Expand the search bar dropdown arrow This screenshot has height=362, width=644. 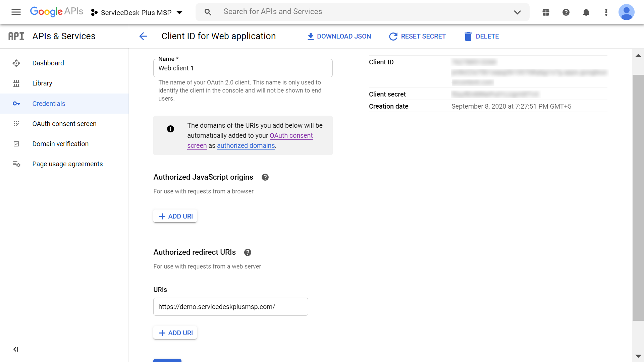pyautogui.click(x=517, y=12)
